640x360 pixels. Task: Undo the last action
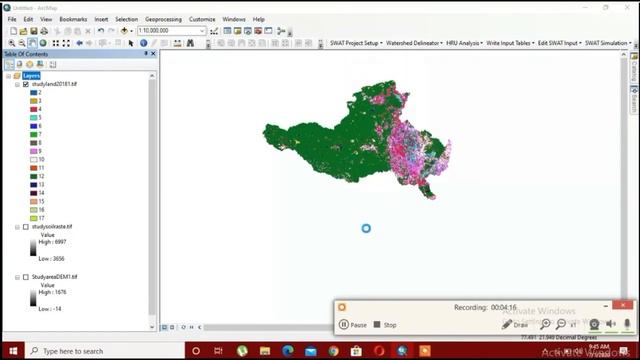pyautogui.click(x=101, y=31)
